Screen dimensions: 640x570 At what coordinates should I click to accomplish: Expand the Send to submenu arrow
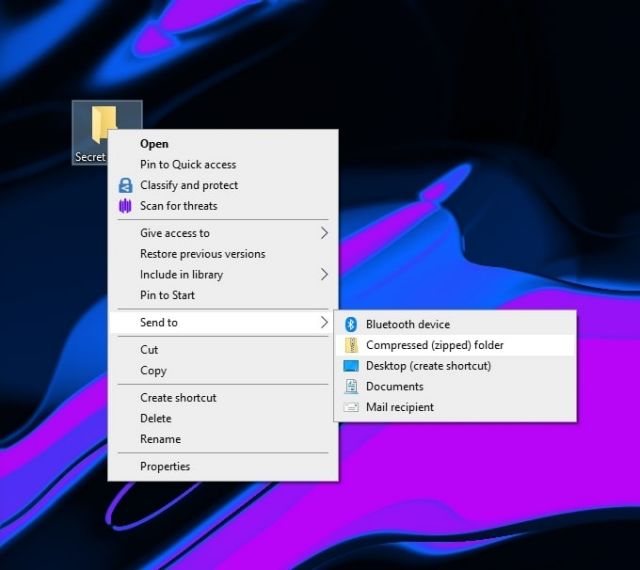click(x=324, y=322)
